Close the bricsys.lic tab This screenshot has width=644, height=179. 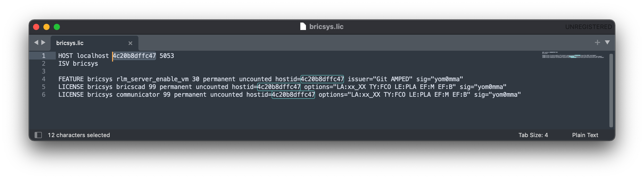click(130, 43)
